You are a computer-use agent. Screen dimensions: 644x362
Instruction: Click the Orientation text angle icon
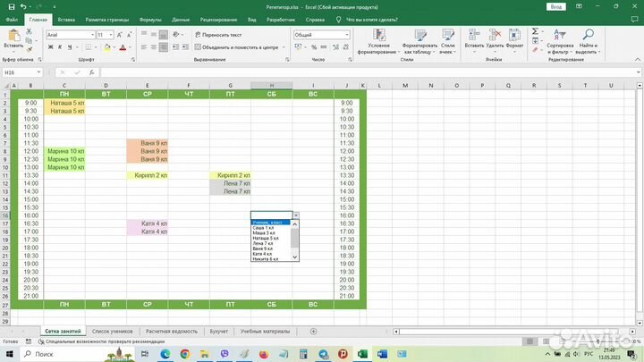tap(176, 35)
